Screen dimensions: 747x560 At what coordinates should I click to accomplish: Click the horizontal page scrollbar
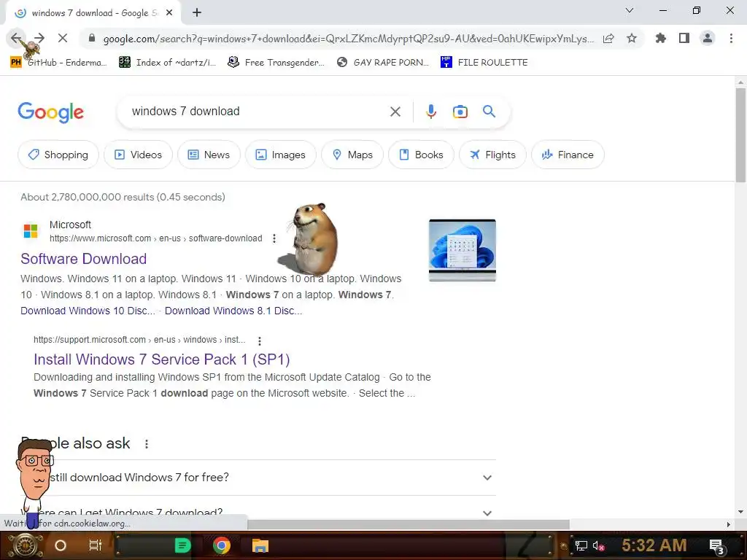click(409, 524)
